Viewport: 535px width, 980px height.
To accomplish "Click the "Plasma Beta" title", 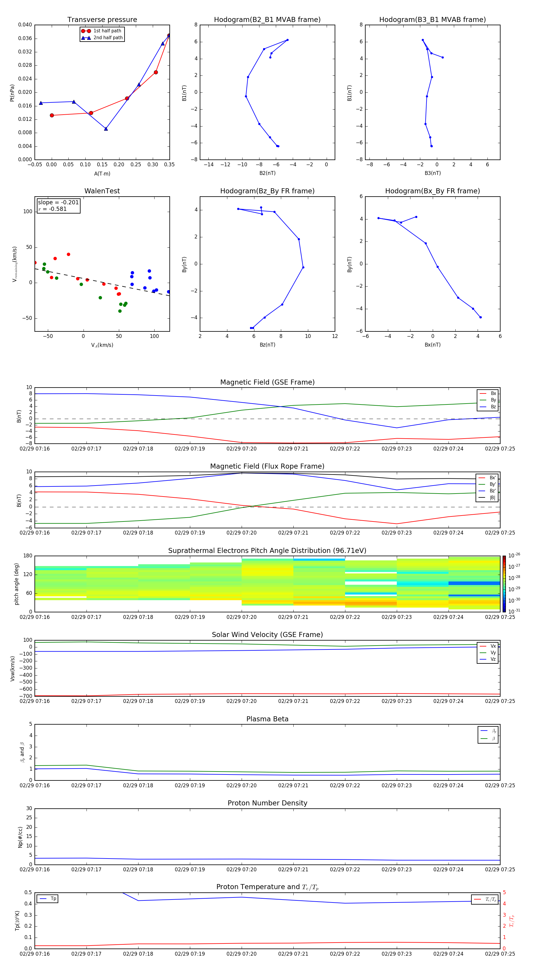I will [x=267, y=719].
